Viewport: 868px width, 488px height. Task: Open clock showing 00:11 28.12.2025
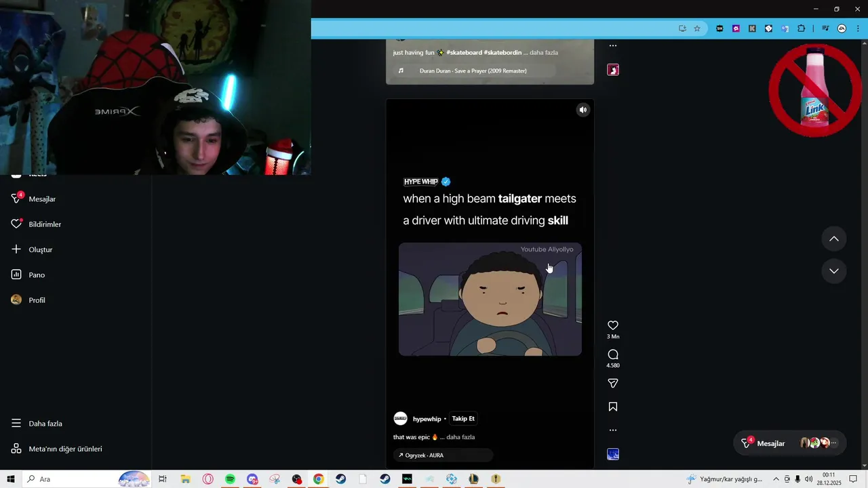tap(829, 479)
